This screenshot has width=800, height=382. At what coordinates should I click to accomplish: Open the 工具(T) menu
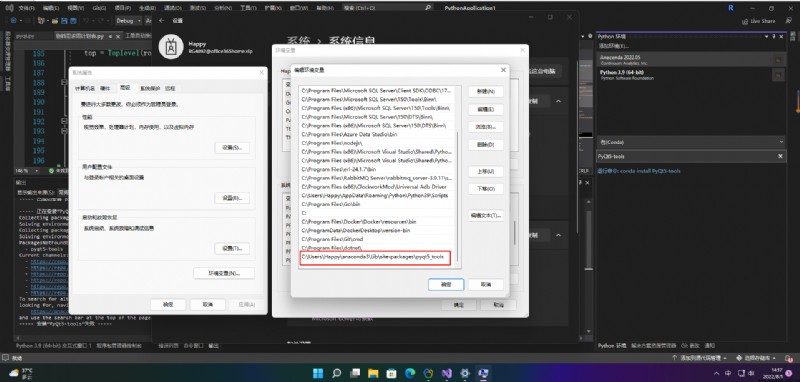coord(248,8)
